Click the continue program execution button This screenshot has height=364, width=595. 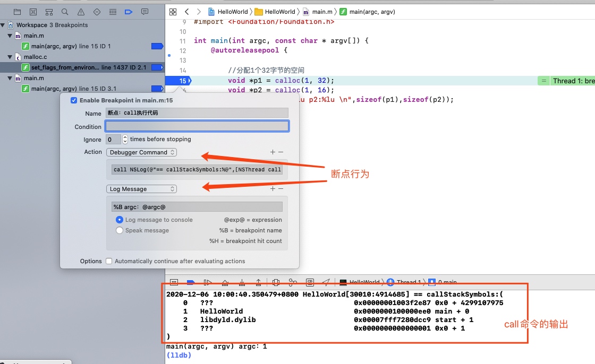pyautogui.click(x=208, y=282)
